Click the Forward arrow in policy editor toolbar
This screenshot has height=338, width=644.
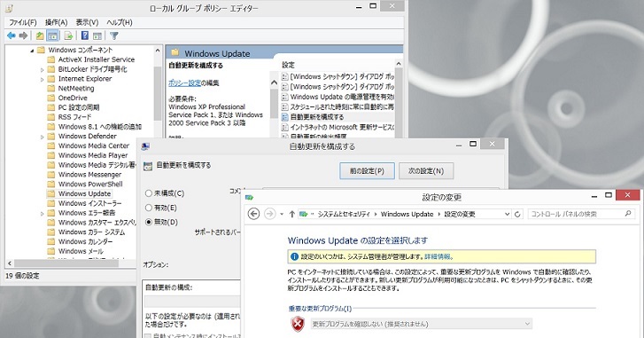click(23, 35)
